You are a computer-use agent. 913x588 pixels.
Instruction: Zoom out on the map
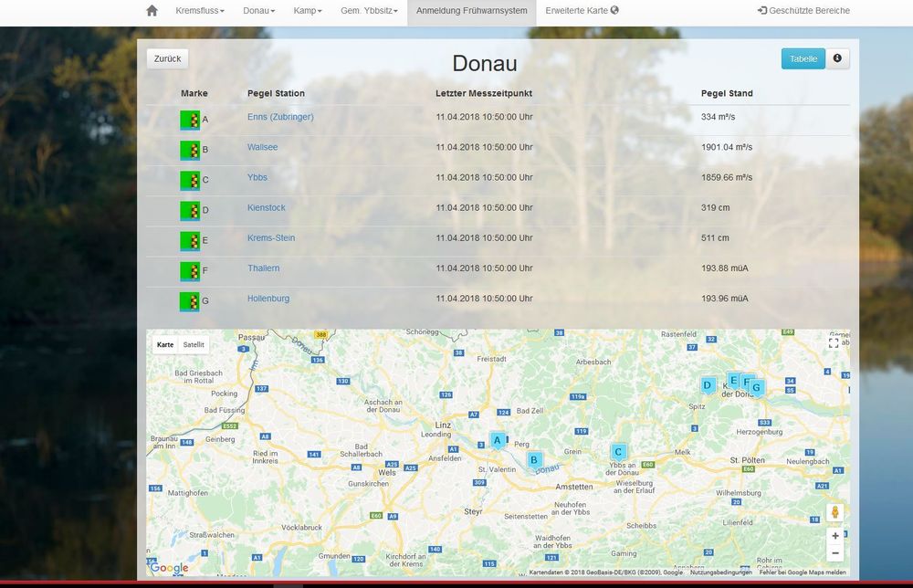[834, 553]
